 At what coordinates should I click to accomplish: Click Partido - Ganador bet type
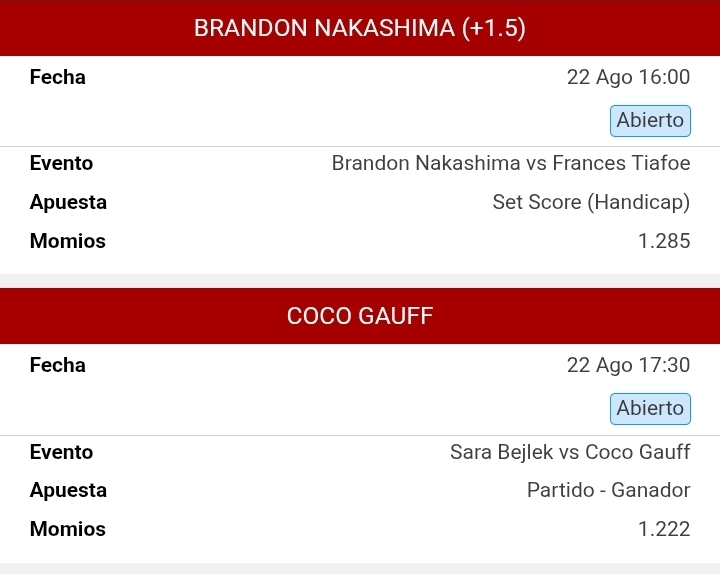pyautogui.click(x=608, y=490)
